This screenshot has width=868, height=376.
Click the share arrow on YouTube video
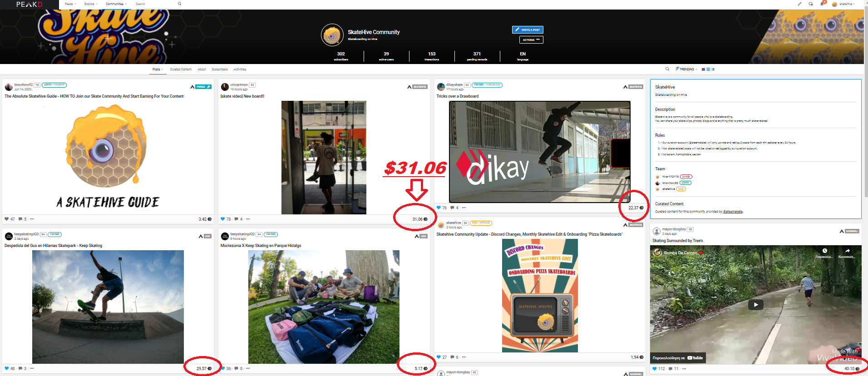click(847, 251)
